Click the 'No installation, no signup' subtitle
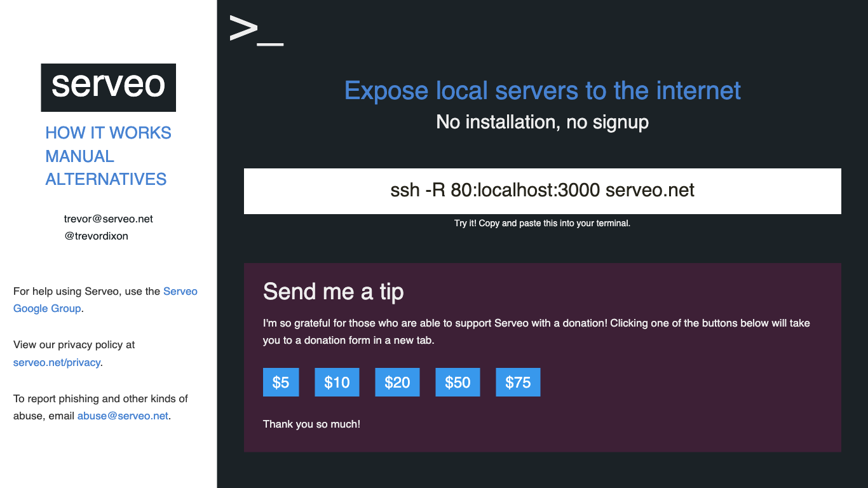Viewport: 868px width, 488px height. pyautogui.click(x=543, y=122)
